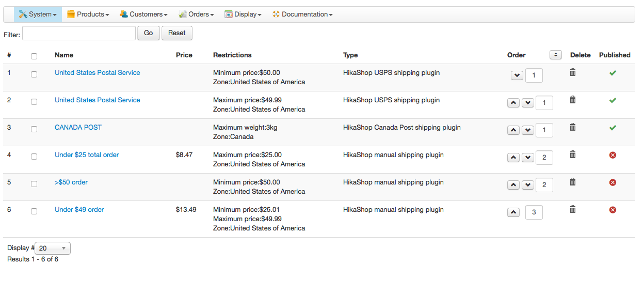Click the save order icon in header
Screen dimensions: 644x294
click(x=555, y=55)
